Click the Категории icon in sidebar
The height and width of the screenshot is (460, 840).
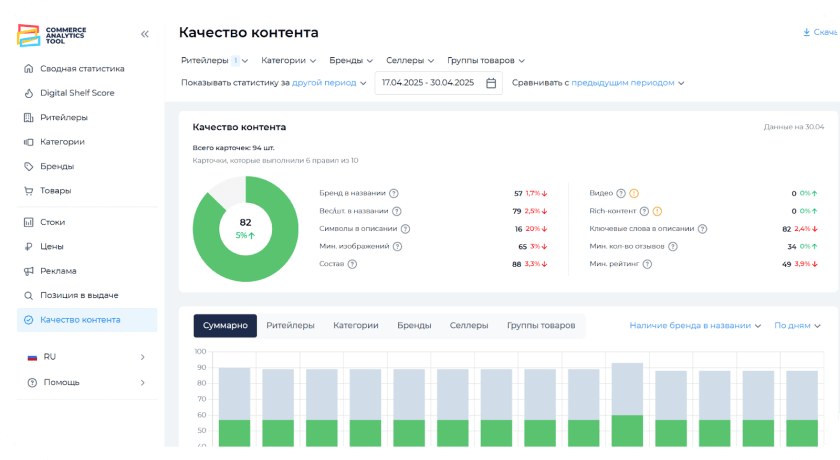[x=28, y=142]
